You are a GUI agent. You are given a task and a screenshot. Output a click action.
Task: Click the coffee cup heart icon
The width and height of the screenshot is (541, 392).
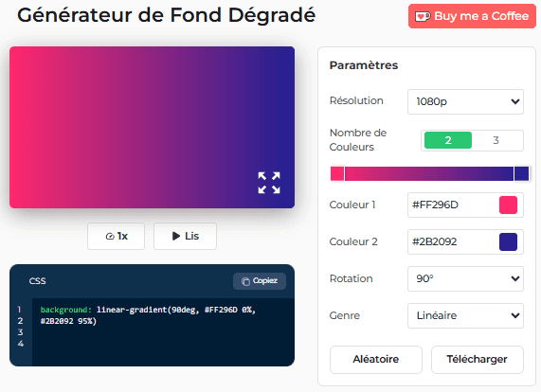423,16
